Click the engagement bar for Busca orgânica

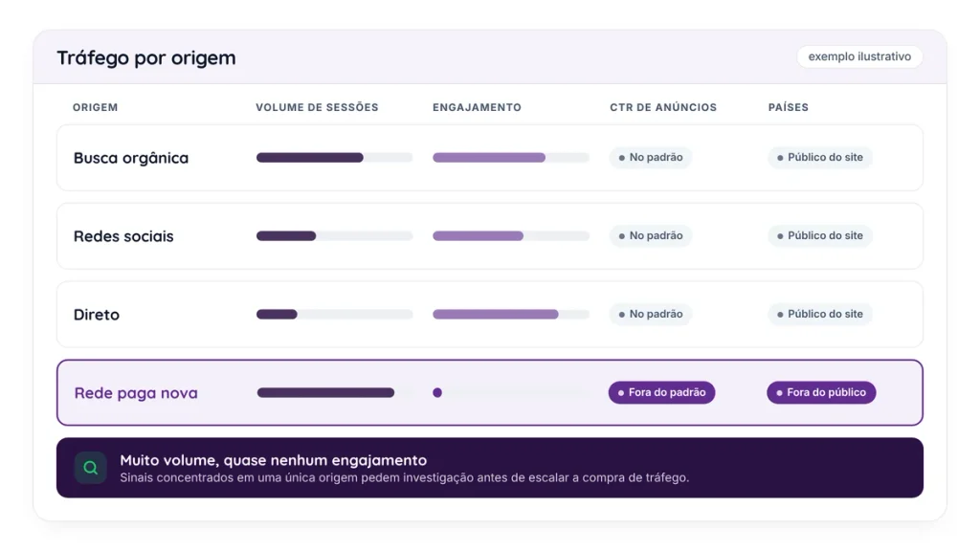(x=511, y=158)
